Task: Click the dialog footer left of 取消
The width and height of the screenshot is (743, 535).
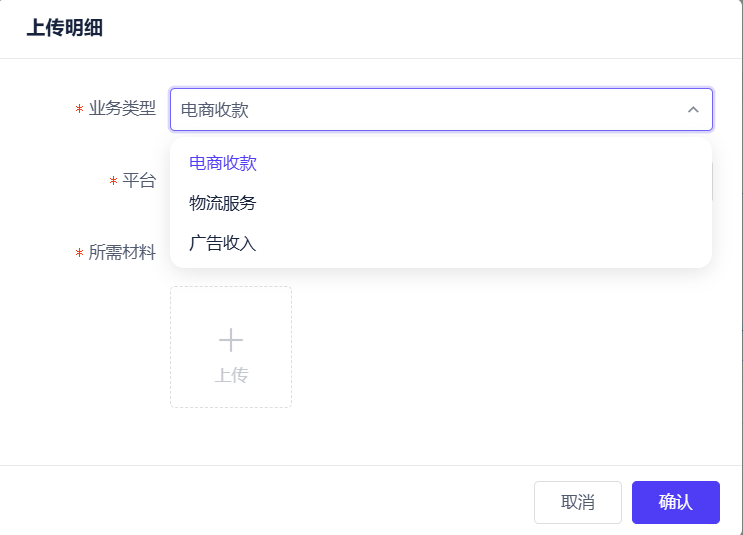Action: pyautogui.click(x=300, y=502)
